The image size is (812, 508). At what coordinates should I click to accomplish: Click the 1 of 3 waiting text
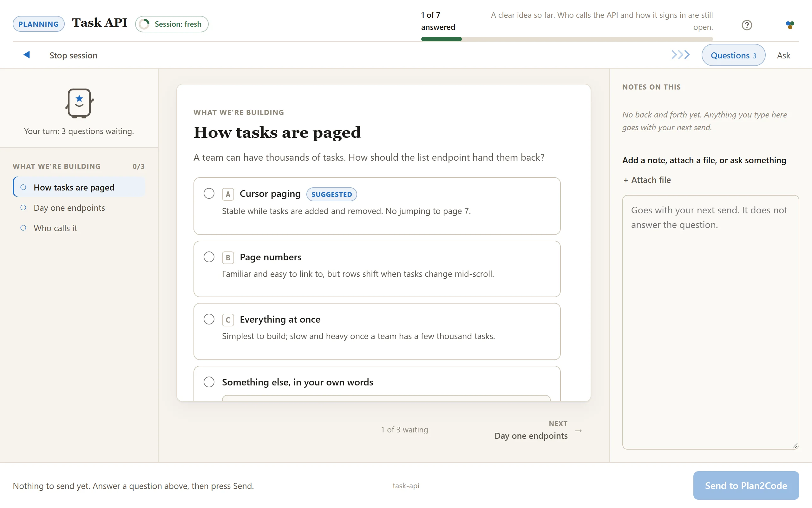[404, 430]
